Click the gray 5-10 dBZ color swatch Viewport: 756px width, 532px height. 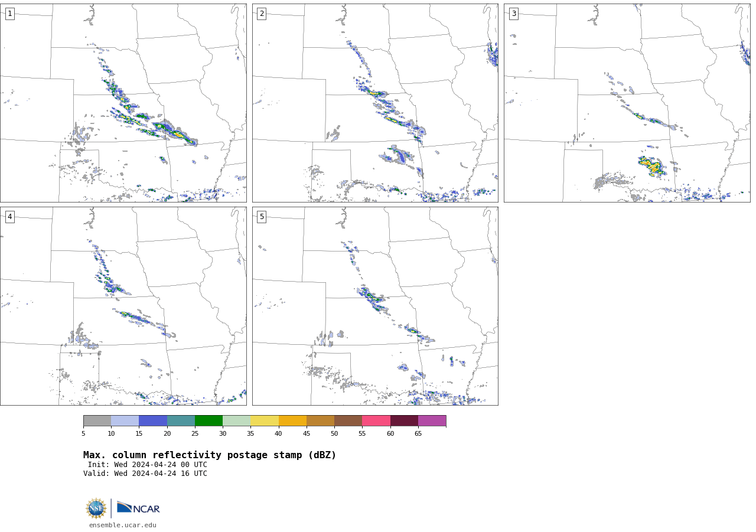click(x=97, y=421)
